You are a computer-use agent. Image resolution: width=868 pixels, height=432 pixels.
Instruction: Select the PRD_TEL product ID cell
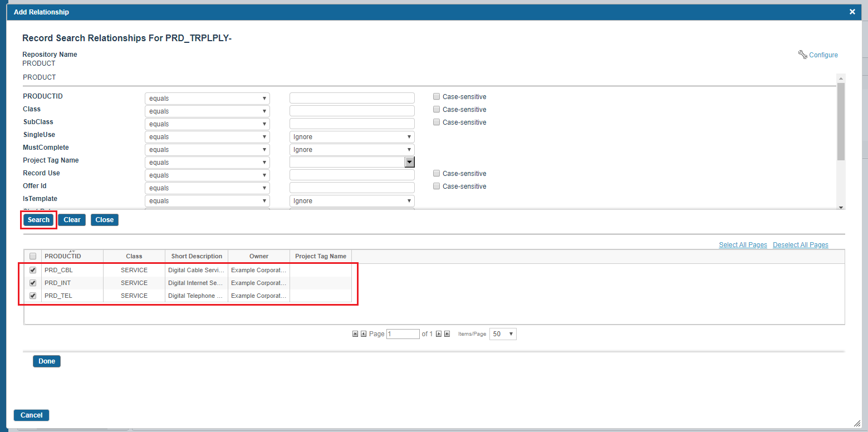72,296
